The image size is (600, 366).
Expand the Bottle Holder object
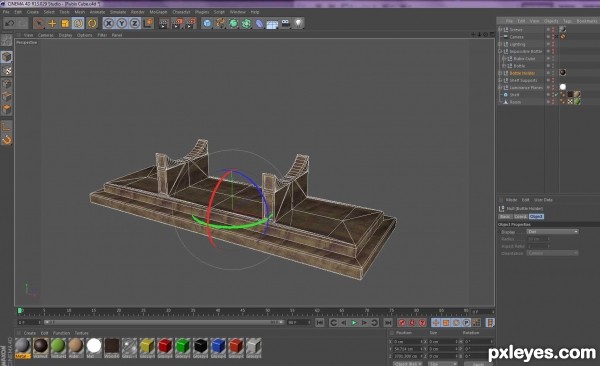pos(500,73)
